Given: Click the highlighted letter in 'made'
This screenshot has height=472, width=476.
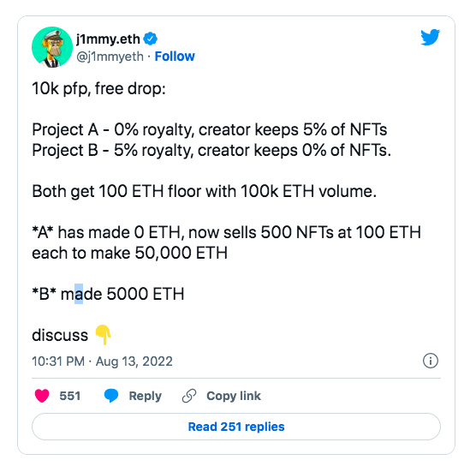Looking at the screenshot, I should tap(79, 294).
